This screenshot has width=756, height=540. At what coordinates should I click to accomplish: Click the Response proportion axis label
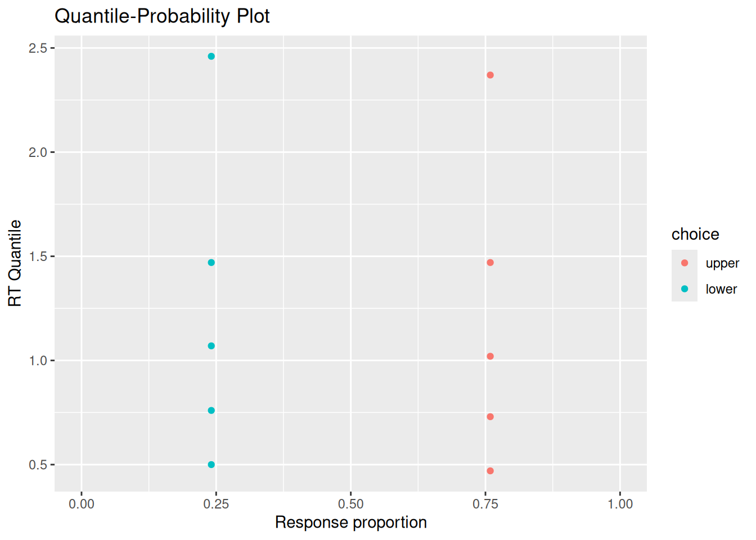(351, 523)
